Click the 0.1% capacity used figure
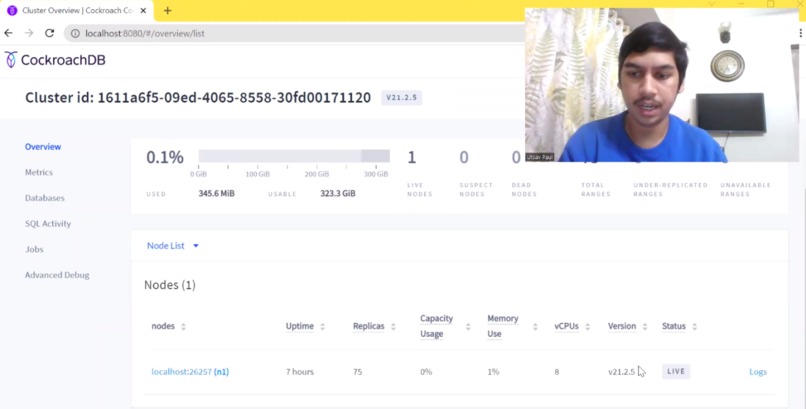 164,157
